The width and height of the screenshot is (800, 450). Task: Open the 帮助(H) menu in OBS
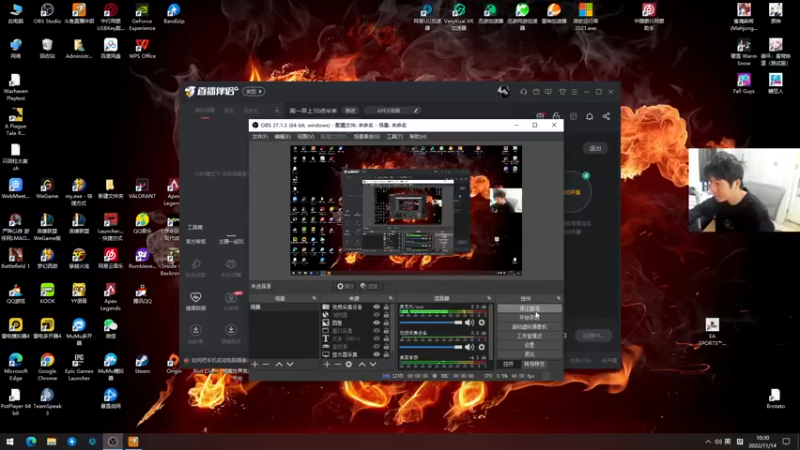[x=418, y=137]
